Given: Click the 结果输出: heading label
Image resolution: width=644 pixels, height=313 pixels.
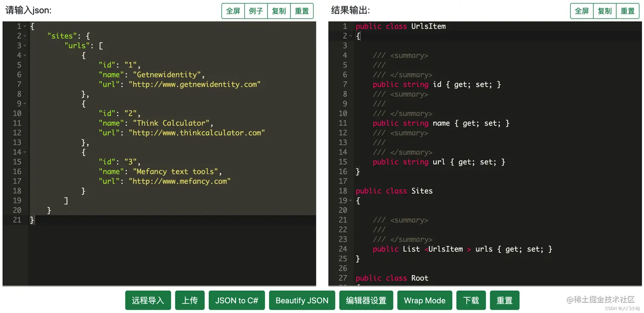Looking at the screenshot, I should pyautogui.click(x=351, y=10).
